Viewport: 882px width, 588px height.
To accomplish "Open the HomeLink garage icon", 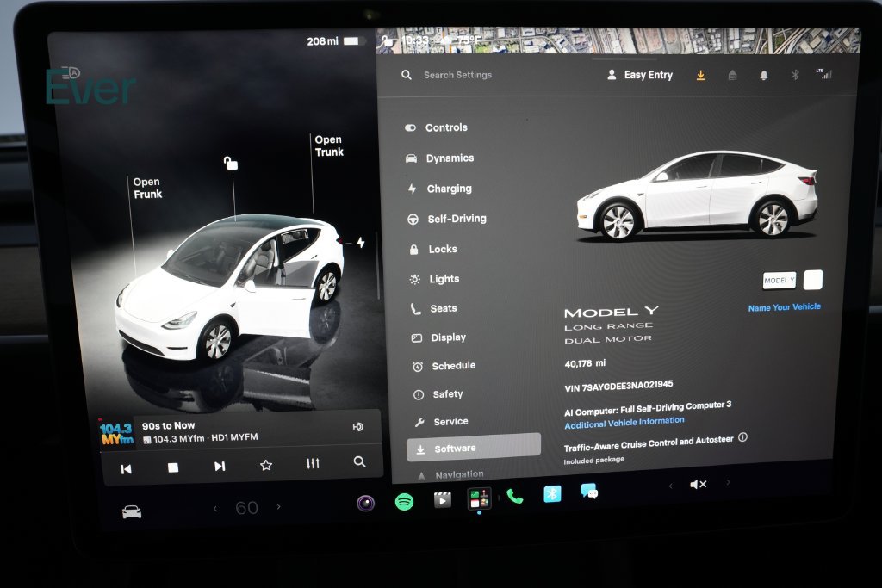I will pyautogui.click(x=732, y=75).
